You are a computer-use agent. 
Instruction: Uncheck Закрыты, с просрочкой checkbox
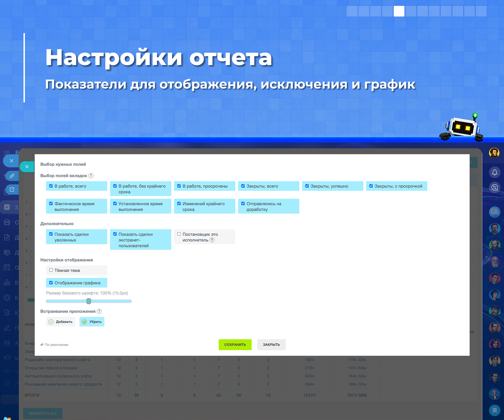[x=371, y=186]
